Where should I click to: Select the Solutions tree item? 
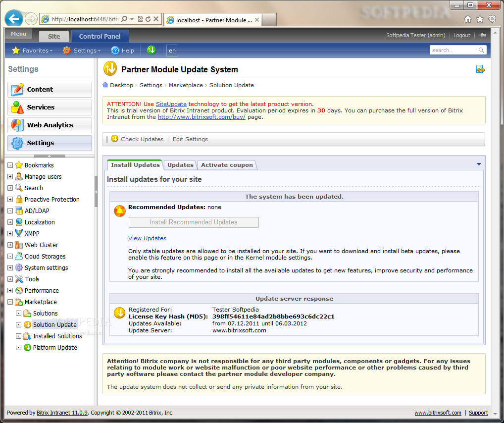point(46,314)
